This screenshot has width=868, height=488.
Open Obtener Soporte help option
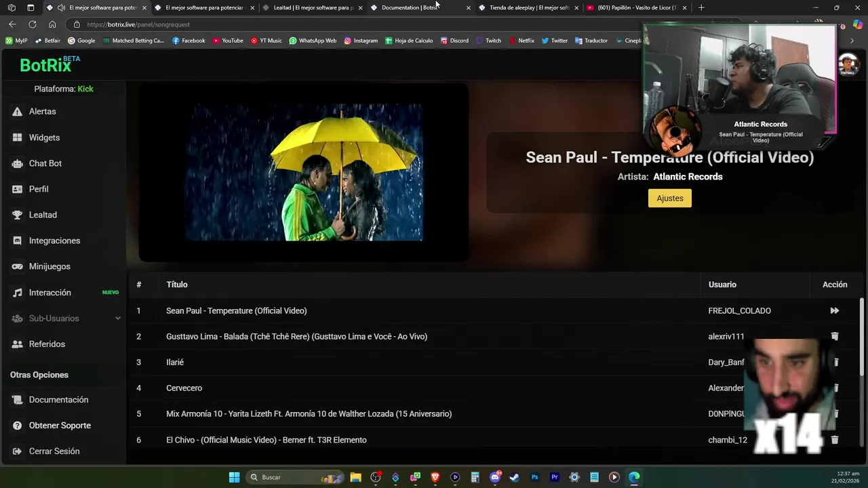[60, 426]
